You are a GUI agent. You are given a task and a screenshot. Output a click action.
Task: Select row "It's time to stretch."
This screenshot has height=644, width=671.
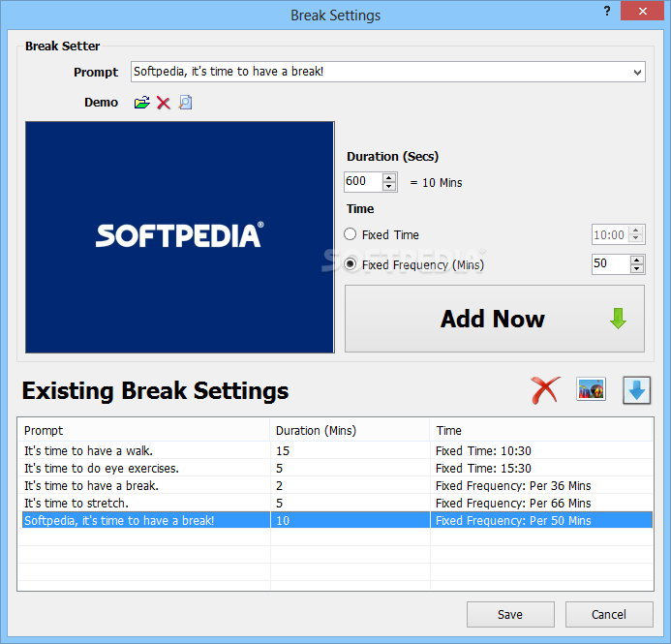tap(335, 504)
